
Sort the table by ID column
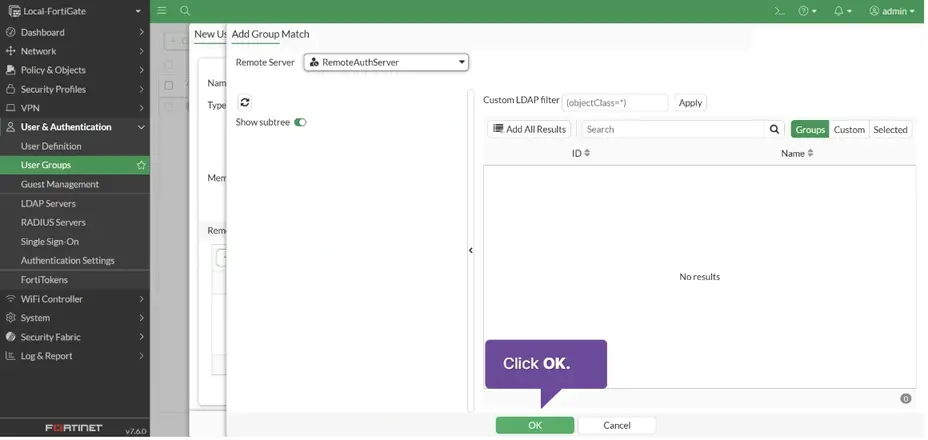click(581, 153)
